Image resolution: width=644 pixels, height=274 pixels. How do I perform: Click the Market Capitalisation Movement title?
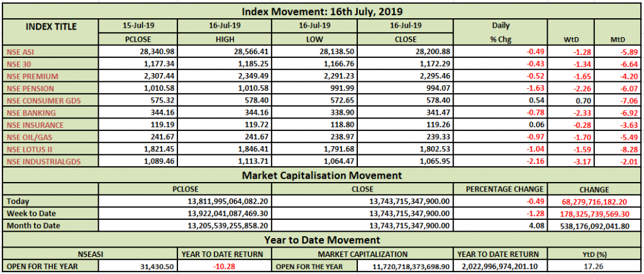point(322,175)
